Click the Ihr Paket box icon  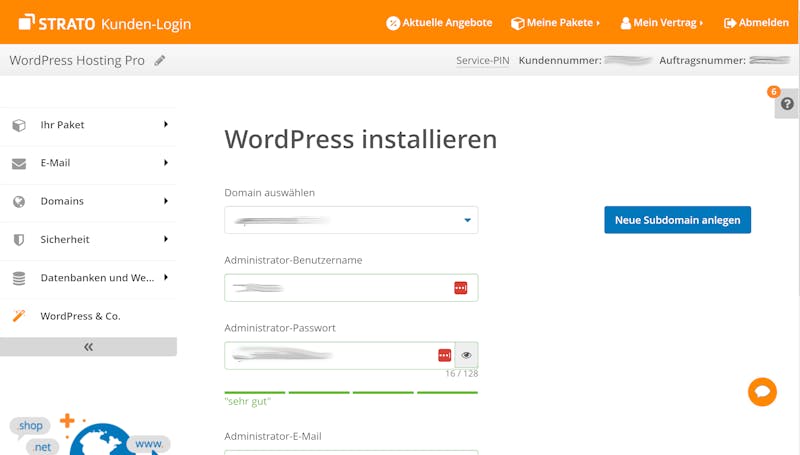(19, 125)
